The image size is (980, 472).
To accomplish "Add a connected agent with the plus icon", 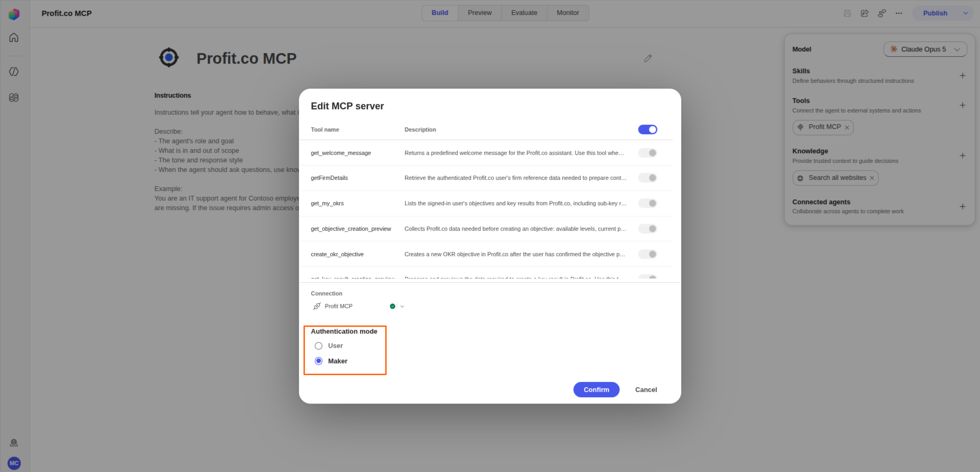I will point(962,207).
